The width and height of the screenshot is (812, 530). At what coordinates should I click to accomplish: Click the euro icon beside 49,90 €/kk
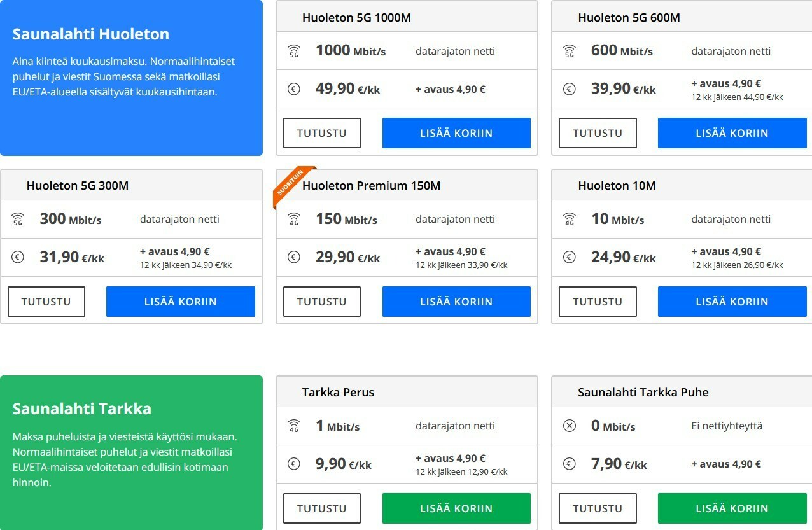293,89
